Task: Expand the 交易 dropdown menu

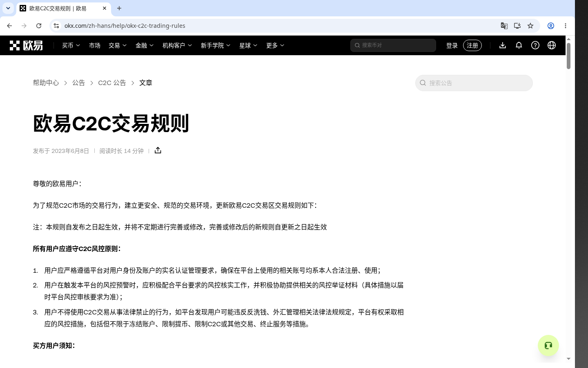Action: point(118,45)
